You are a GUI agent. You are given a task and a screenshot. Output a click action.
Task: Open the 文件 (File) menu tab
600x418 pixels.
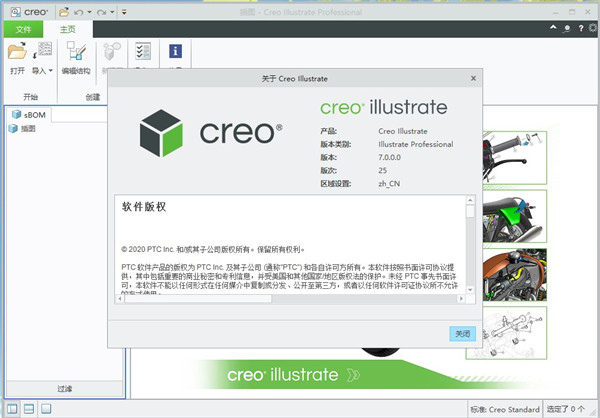pos(24,29)
